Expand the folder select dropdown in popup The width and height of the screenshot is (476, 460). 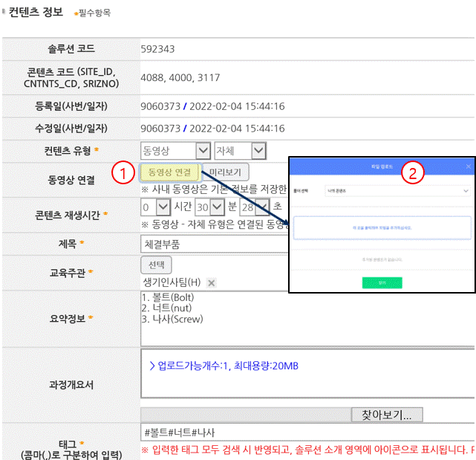tap(397, 191)
